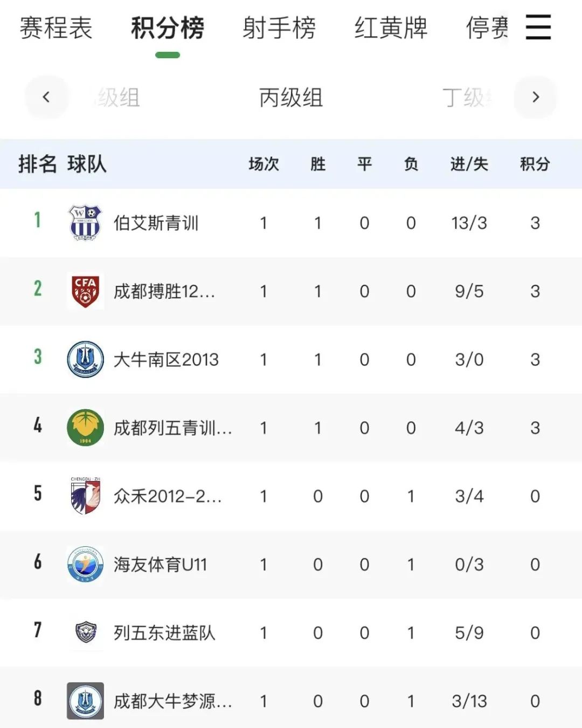
Task: Click the 伯艾斯青训 team logo
Action: (85, 223)
